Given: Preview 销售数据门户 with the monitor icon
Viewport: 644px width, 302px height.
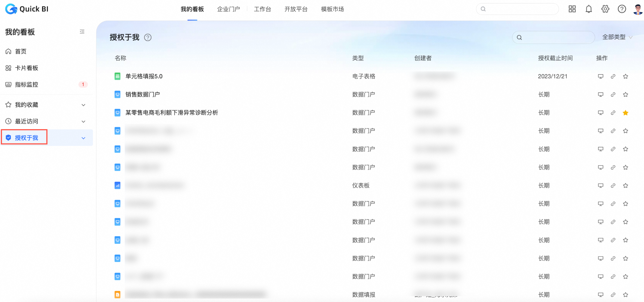Looking at the screenshot, I should point(601,95).
